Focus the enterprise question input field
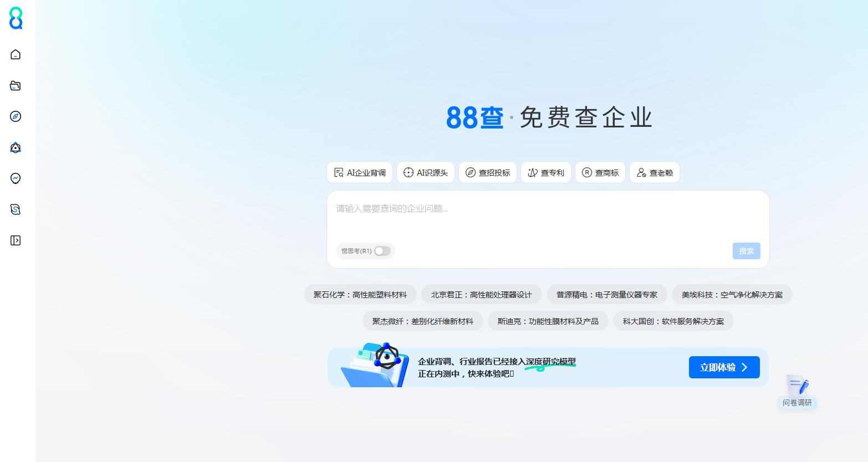868x462 pixels. point(548,217)
